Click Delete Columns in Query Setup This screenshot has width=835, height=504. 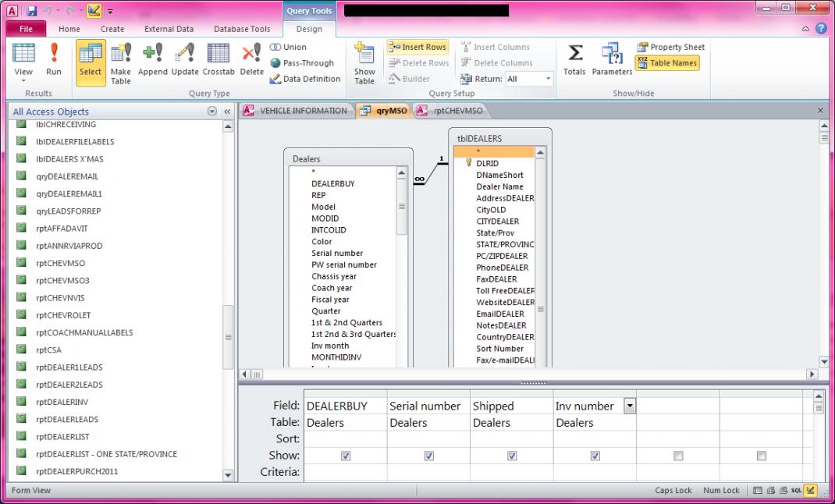[496, 62]
